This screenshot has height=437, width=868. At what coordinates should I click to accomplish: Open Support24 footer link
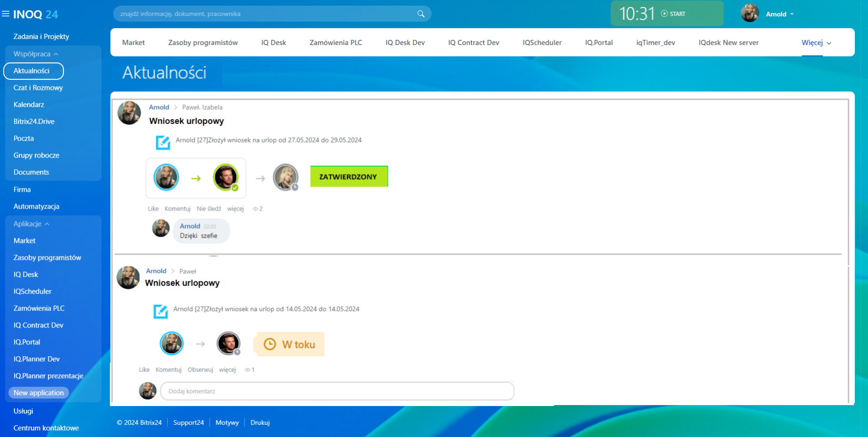tap(189, 423)
